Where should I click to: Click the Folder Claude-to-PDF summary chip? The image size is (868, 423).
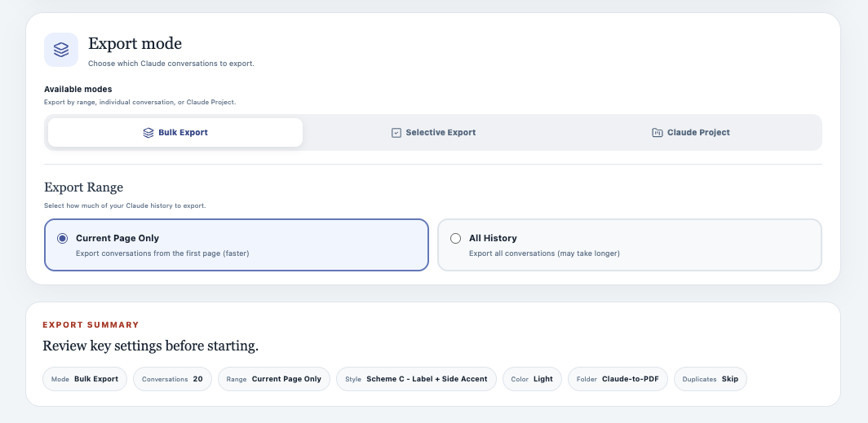pos(618,379)
